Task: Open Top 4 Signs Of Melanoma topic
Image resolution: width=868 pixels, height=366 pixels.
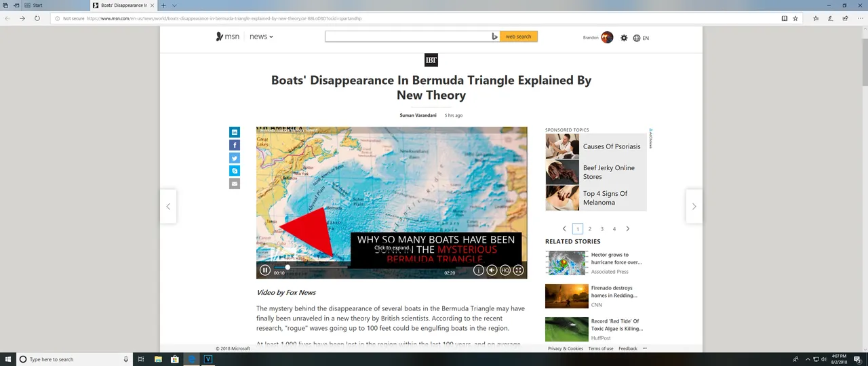Action: pyautogui.click(x=596, y=198)
